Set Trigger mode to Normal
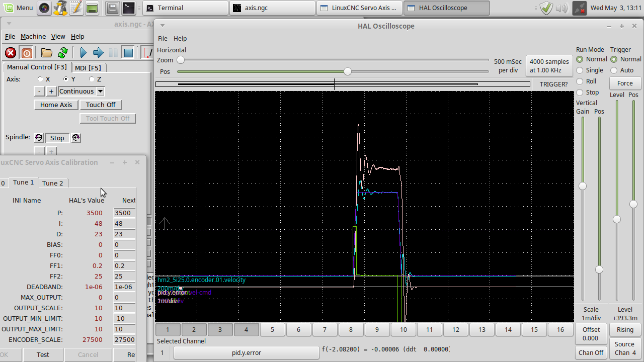Screen dimensions: 644x362 point(614,59)
